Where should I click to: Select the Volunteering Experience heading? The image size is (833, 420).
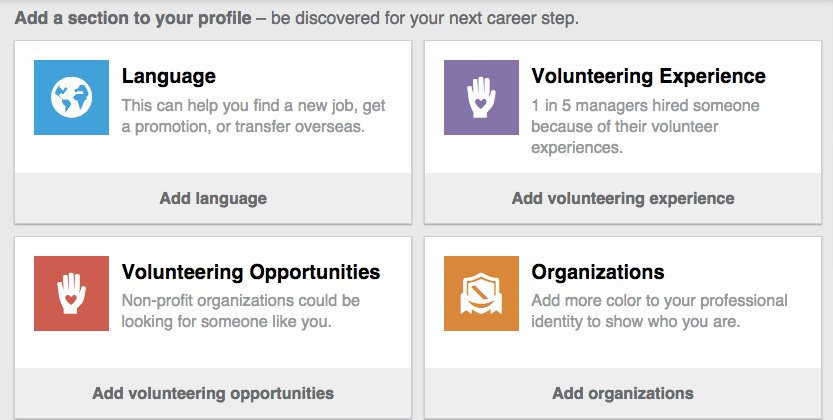(x=648, y=76)
